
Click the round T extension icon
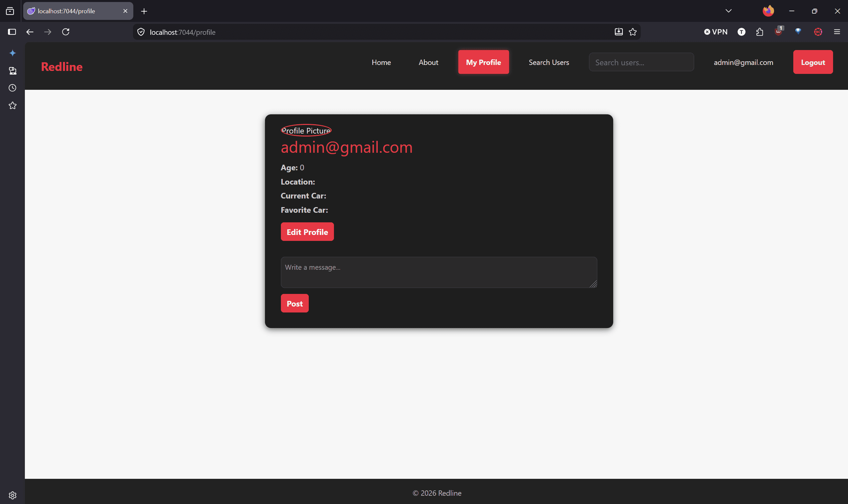point(742,32)
